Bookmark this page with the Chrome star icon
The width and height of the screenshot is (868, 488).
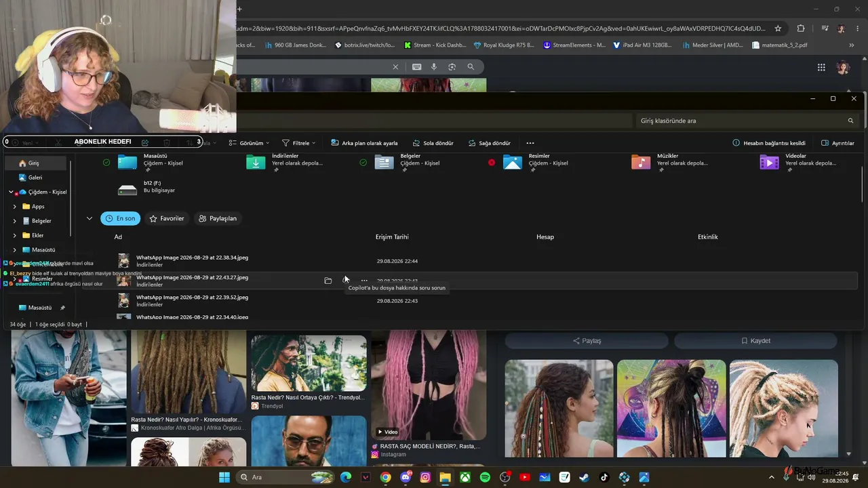point(778,28)
